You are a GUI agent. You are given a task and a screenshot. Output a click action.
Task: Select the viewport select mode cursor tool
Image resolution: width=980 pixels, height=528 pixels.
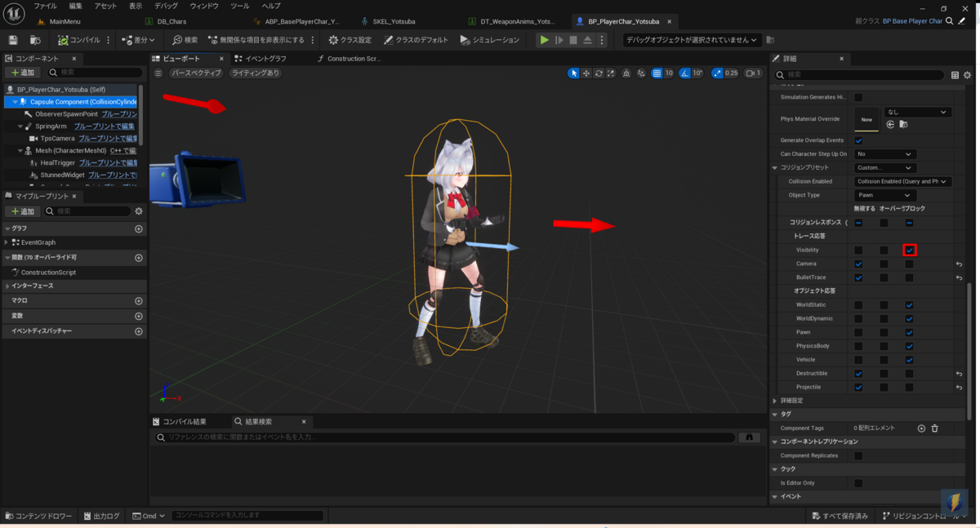pyautogui.click(x=574, y=73)
